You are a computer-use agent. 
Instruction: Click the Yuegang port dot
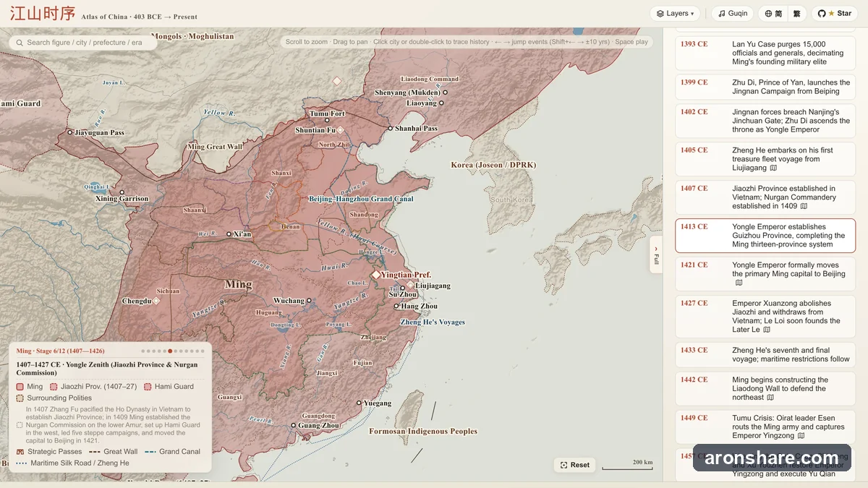point(359,403)
